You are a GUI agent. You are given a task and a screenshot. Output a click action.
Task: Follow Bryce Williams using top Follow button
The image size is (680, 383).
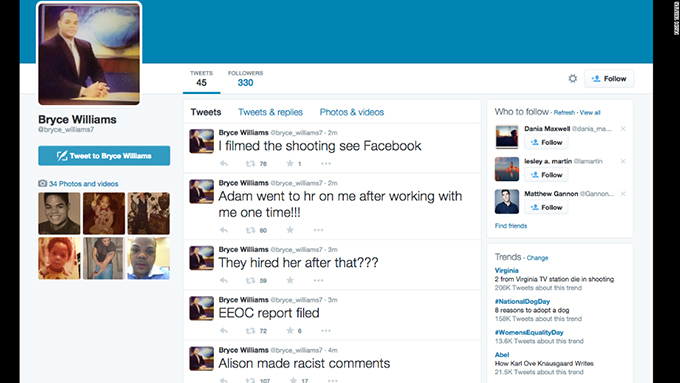pyautogui.click(x=609, y=79)
